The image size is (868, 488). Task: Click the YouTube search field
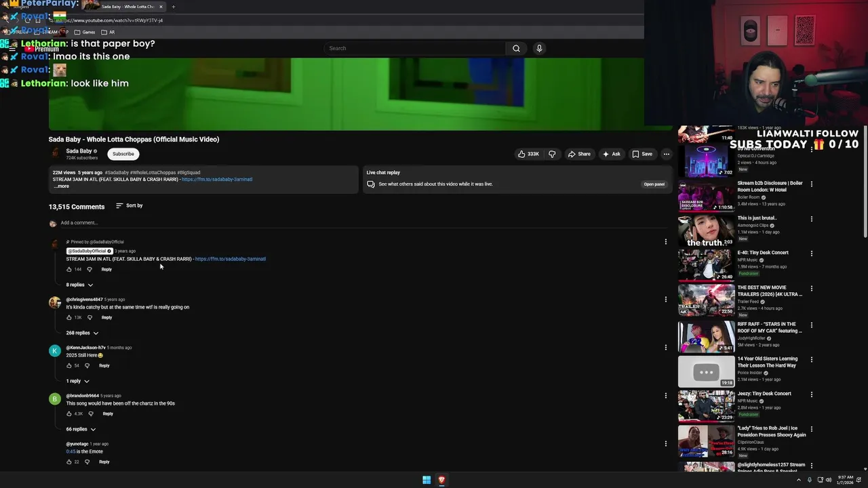pyautogui.click(x=414, y=48)
